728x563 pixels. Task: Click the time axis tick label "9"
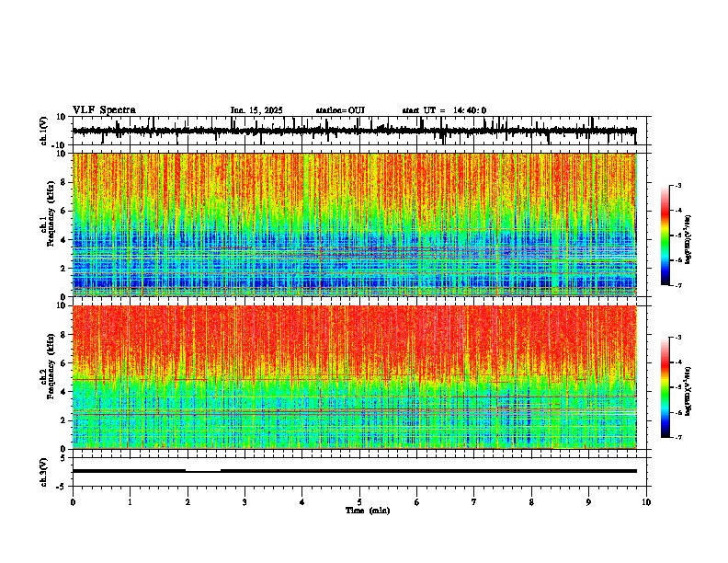pyautogui.click(x=588, y=502)
